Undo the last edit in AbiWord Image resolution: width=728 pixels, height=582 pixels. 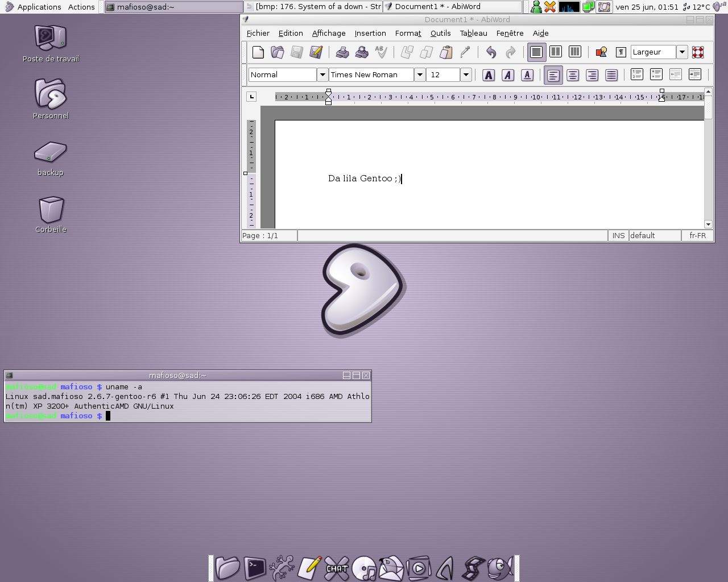coord(491,52)
